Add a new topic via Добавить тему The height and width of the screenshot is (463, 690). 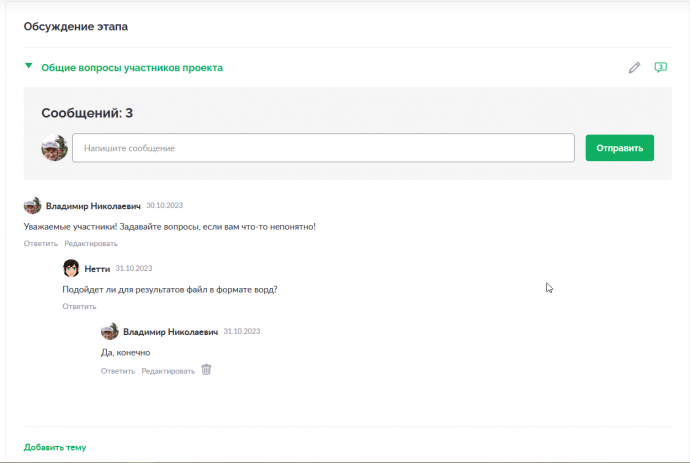pyautogui.click(x=55, y=447)
